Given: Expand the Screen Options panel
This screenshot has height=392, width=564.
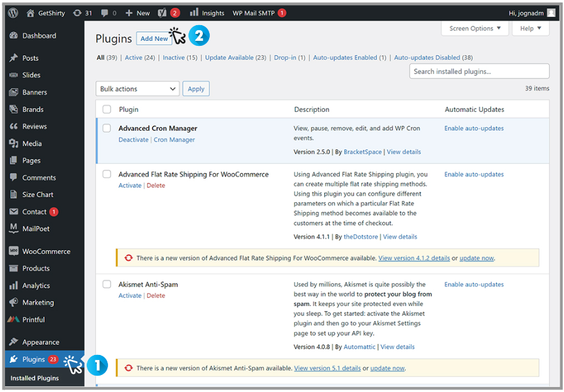Looking at the screenshot, I should coord(475,28).
